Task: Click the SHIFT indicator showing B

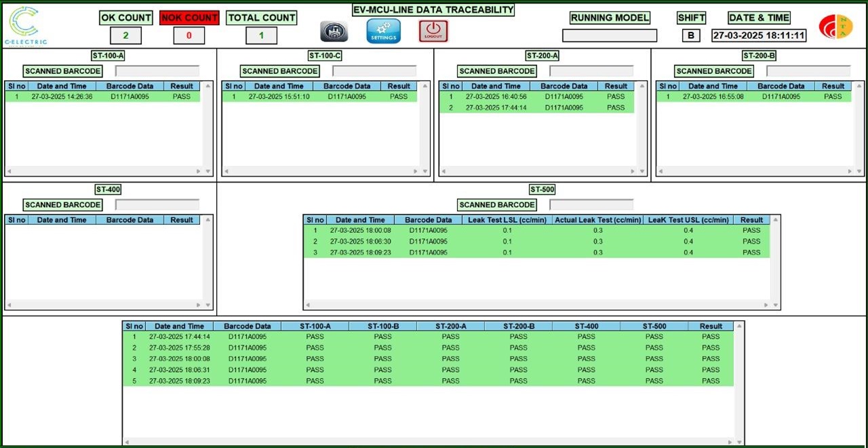Action: click(x=690, y=35)
